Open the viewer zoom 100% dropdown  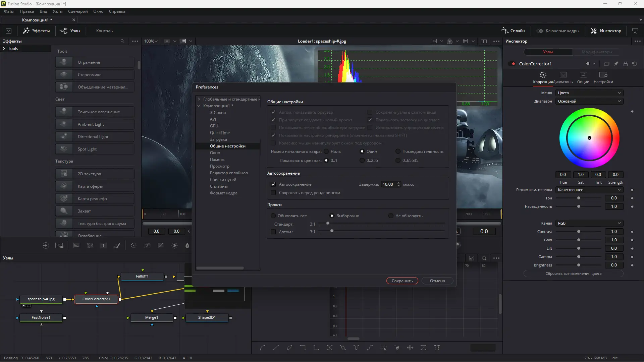[x=151, y=41]
